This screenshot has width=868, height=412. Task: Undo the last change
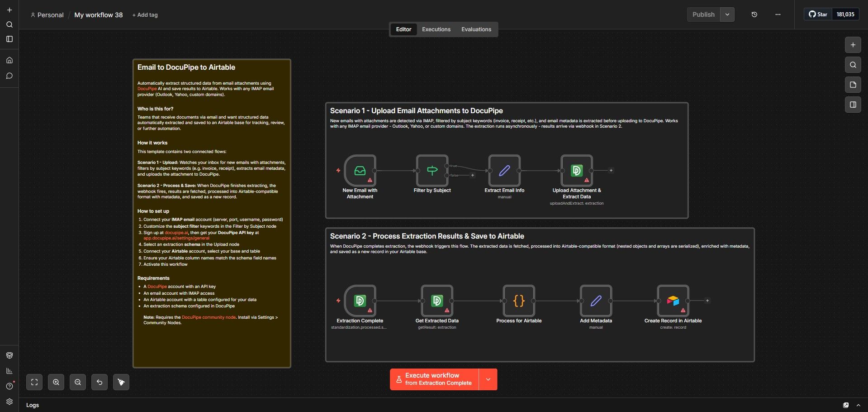click(x=99, y=382)
